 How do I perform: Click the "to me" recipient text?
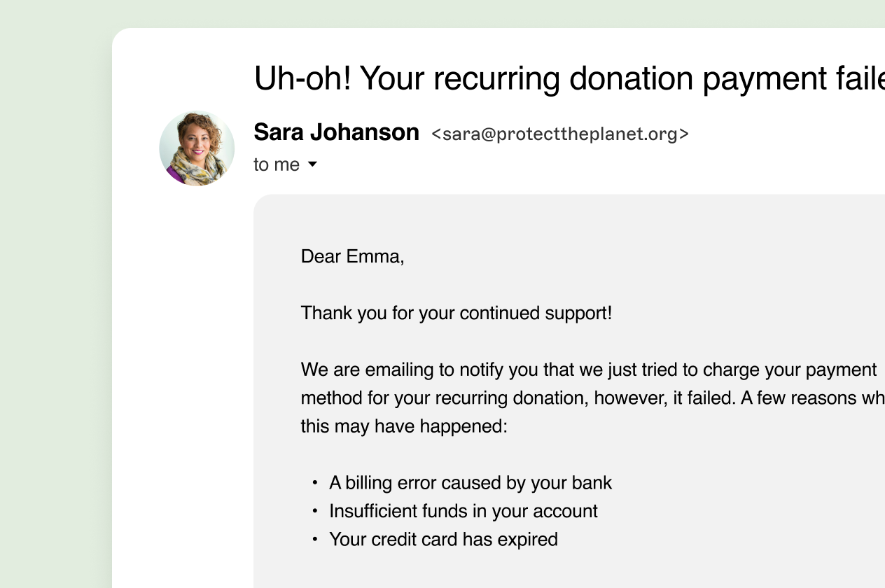point(276,164)
